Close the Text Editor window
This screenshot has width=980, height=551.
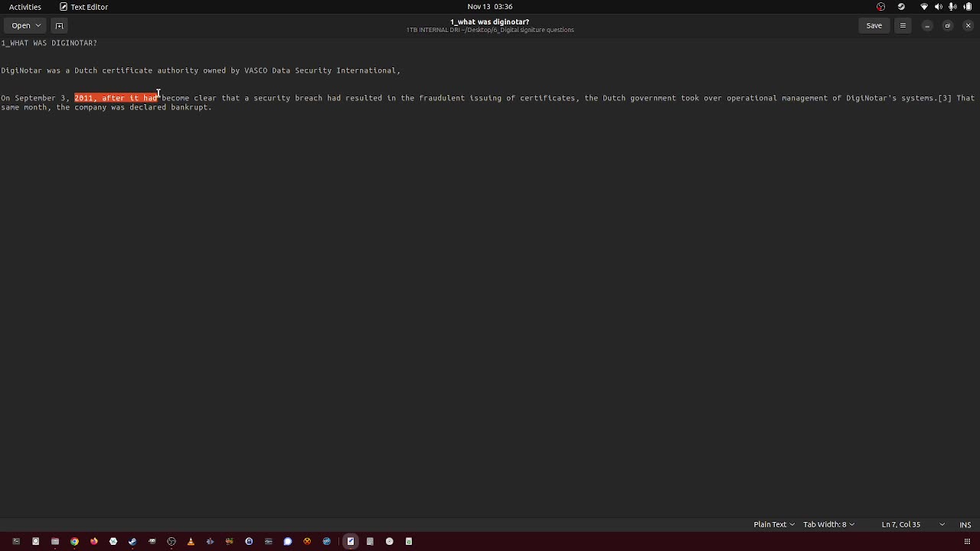click(x=968, y=25)
